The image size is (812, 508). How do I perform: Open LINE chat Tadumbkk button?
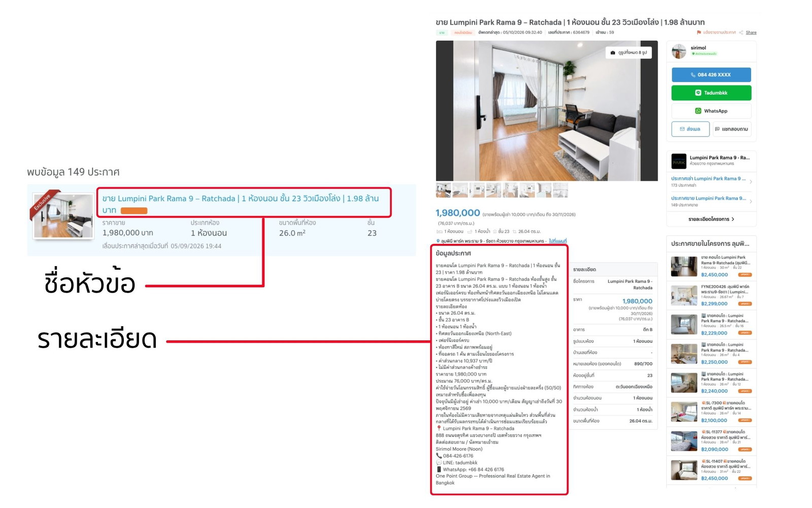(711, 93)
